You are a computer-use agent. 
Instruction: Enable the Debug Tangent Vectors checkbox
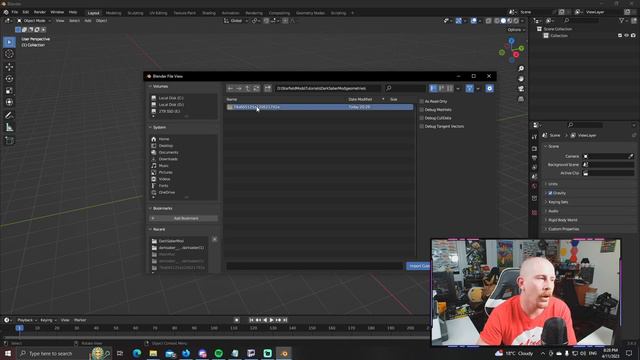coord(422,127)
